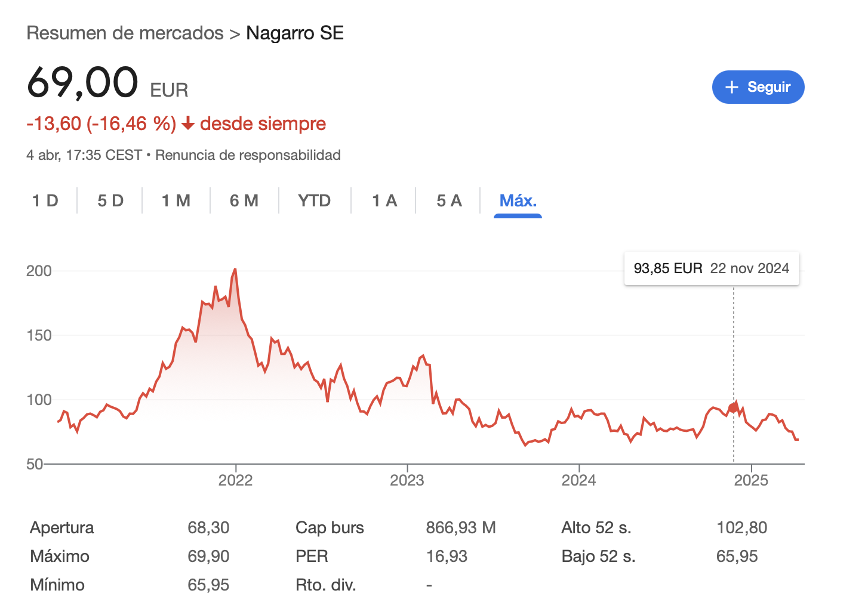This screenshot has height=612, width=868.
Task: Click the 2023 label on the chart axis
Action: pyautogui.click(x=407, y=480)
